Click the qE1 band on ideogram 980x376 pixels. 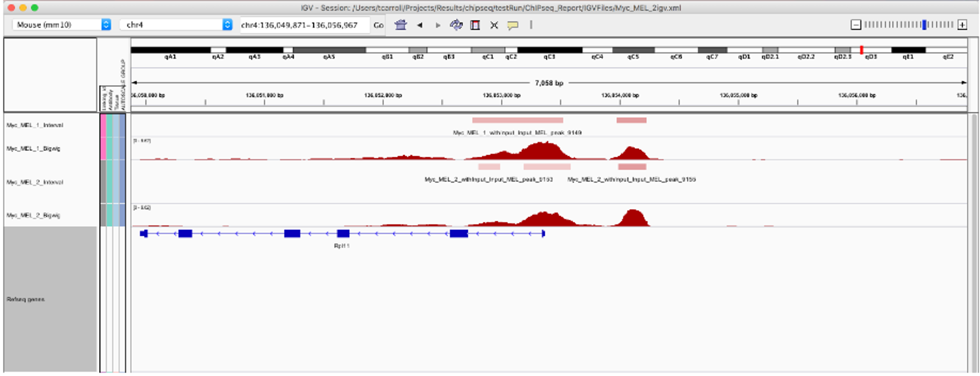[908, 50]
